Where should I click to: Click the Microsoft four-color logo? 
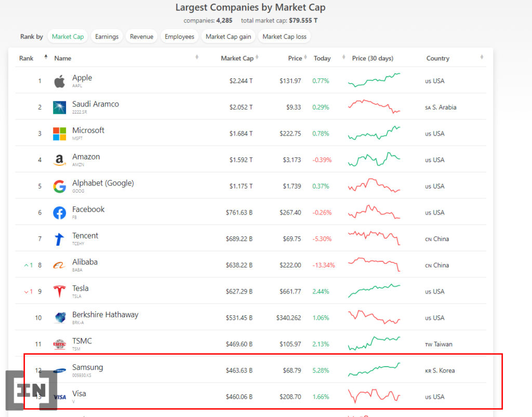[x=59, y=133]
